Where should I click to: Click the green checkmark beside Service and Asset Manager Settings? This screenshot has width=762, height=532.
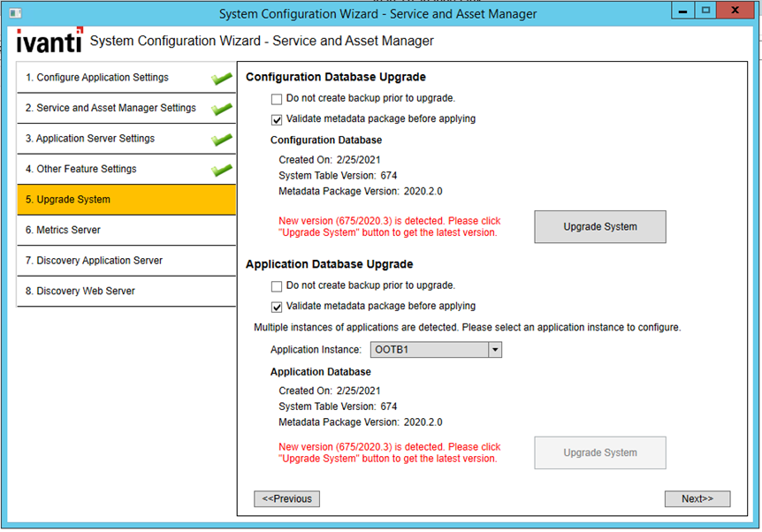click(223, 108)
